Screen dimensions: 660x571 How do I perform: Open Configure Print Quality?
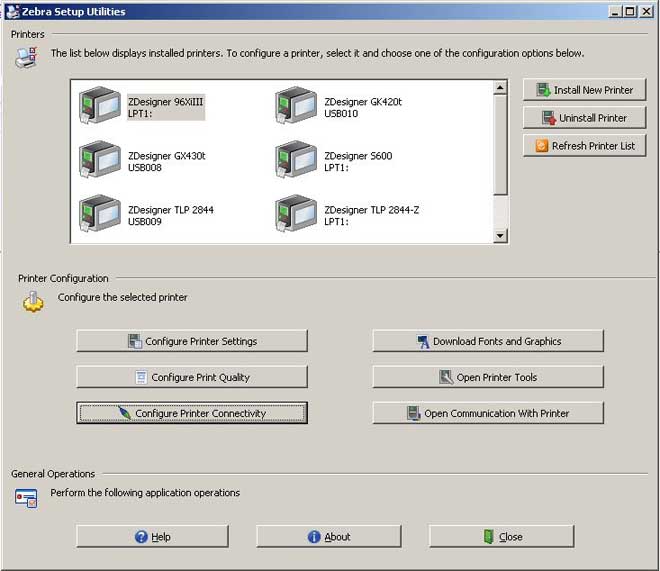click(192, 377)
